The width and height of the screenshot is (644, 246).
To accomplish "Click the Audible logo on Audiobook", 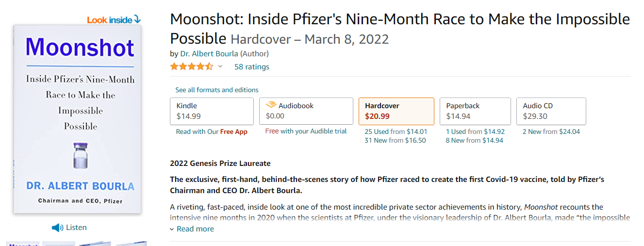I will tap(271, 105).
